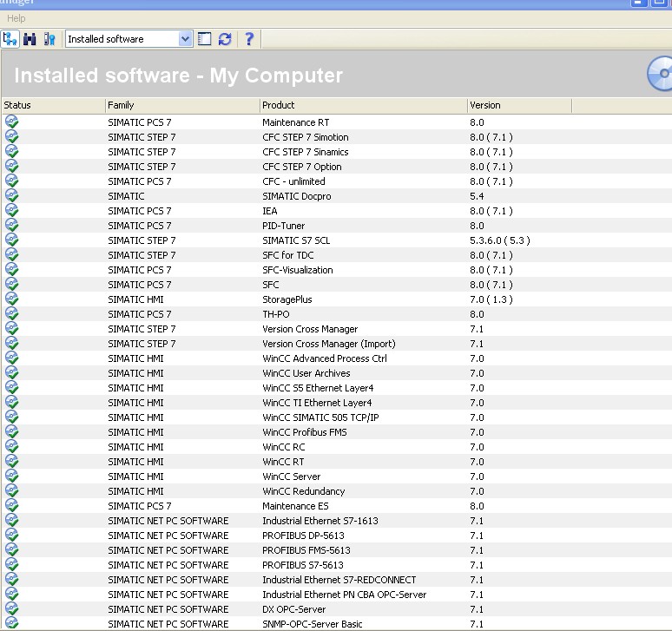Image resolution: width=672 pixels, height=631 pixels.
Task: Click status icon of TH-PO row
Action: coord(11,314)
